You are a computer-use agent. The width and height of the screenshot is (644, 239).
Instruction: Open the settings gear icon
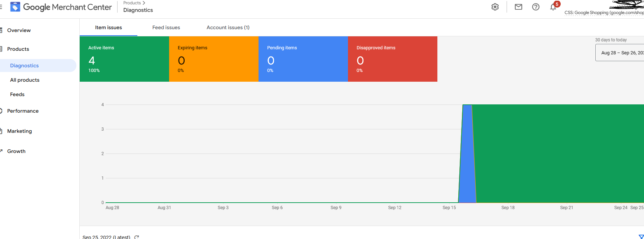[x=495, y=7]
